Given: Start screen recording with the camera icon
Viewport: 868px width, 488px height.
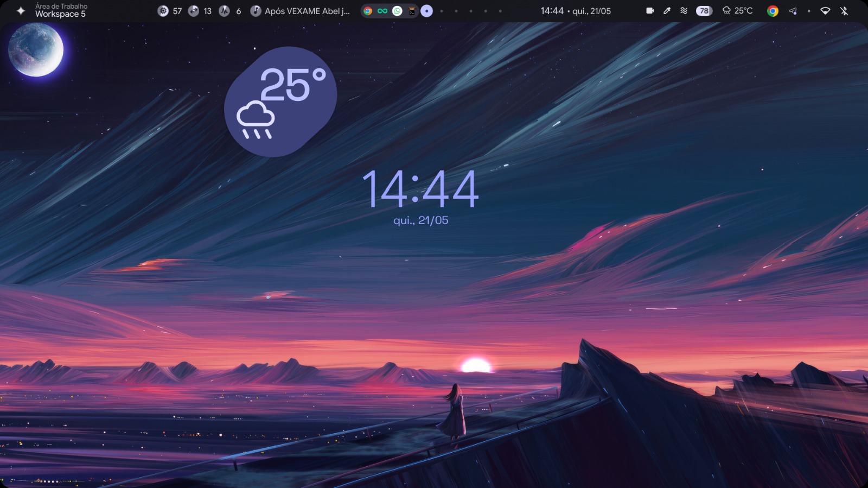Looking at the screenshot, I should tap(650, 11).
